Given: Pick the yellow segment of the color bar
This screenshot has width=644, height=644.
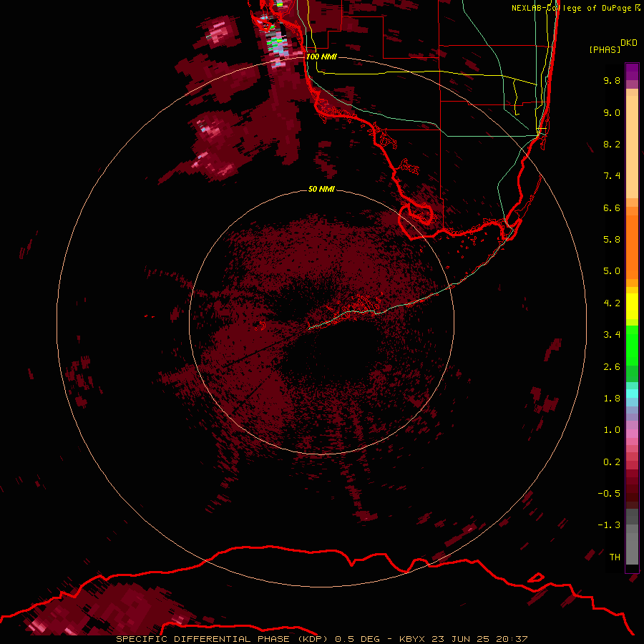Looking at the screenshot, I should click(632, 306).
